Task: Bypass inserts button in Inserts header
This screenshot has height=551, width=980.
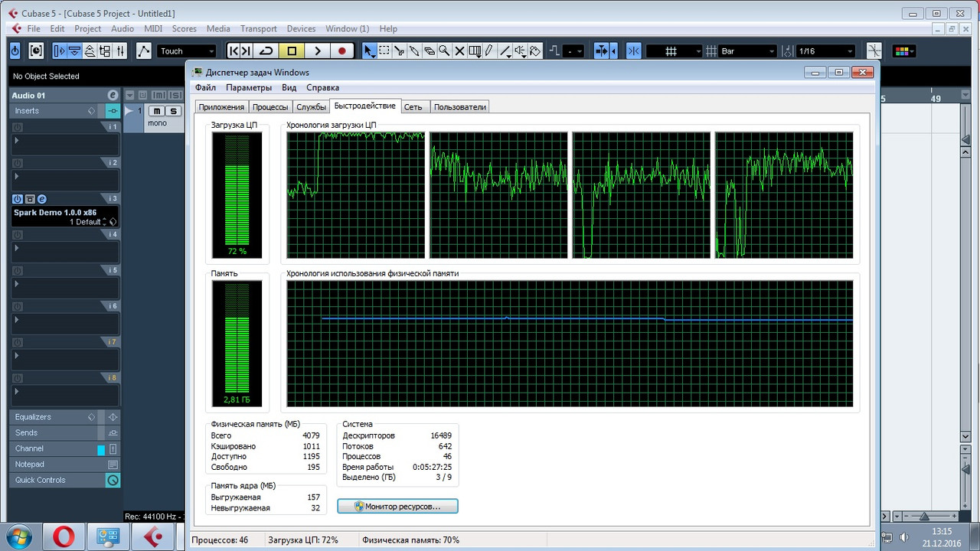Action: click(113, 111)
